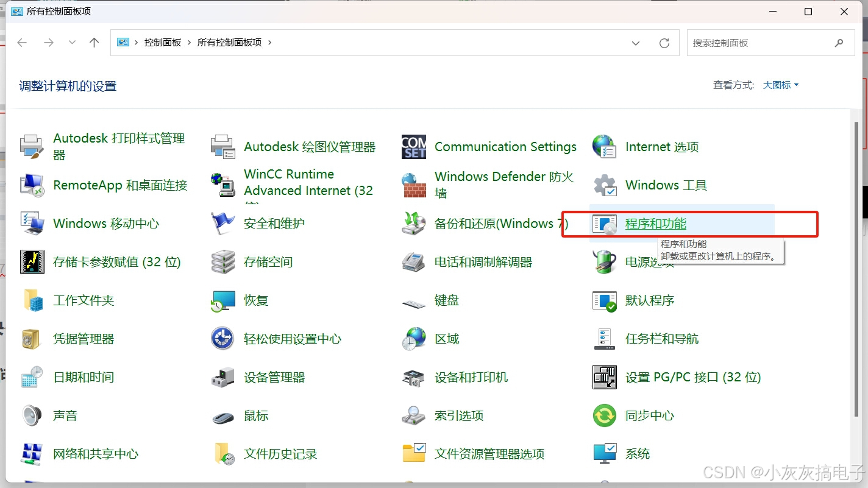Viewport: 868px width, 488px height.
Task: Open the 设备和打印机 link
Action: [x=471, y=377]
